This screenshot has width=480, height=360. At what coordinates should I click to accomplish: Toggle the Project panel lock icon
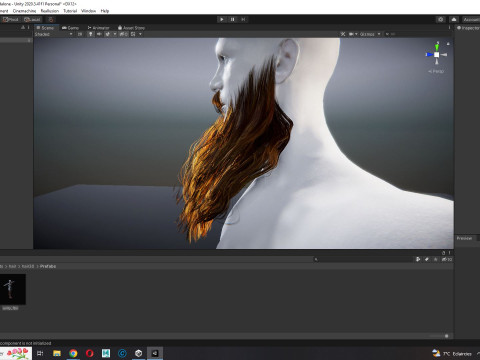click(x=444, y=253)
